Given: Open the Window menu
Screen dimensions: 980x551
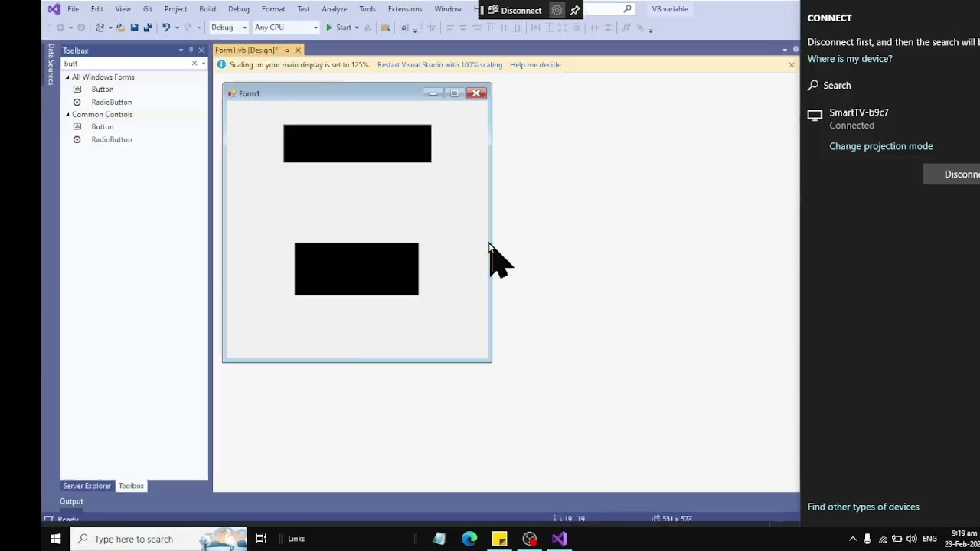Looking at the screenshot, I should tap(448, 9).
